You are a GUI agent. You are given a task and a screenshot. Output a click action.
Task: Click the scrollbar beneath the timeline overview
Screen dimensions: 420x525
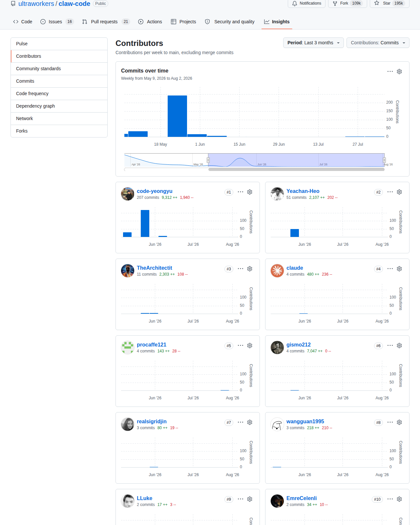click(296, 170)
